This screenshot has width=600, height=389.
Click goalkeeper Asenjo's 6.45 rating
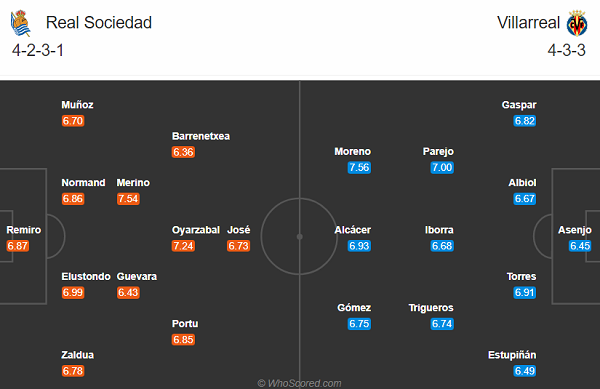tap(580, 246)
